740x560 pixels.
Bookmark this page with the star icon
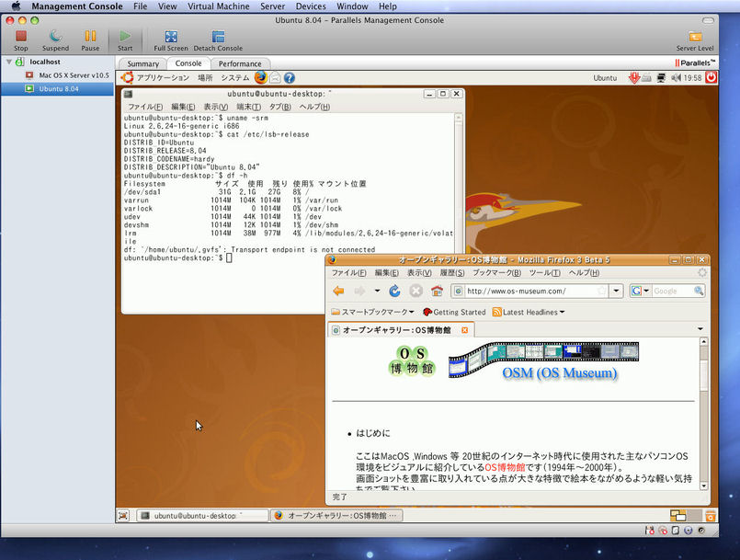tap(602, 291)
